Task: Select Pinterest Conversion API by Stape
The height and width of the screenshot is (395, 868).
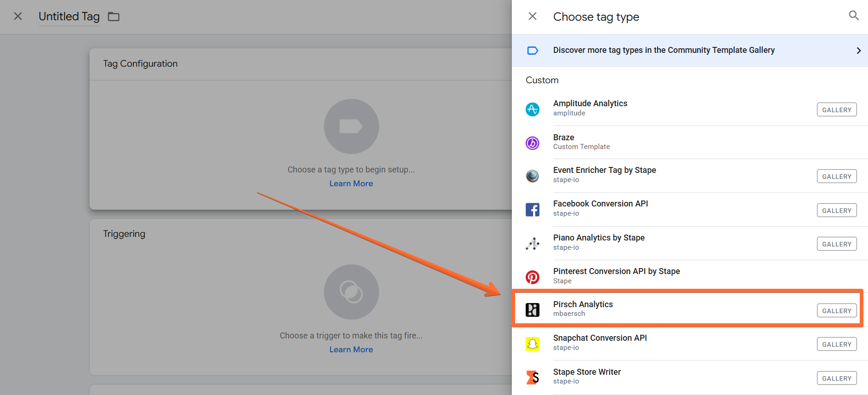Action: point(690,276)
